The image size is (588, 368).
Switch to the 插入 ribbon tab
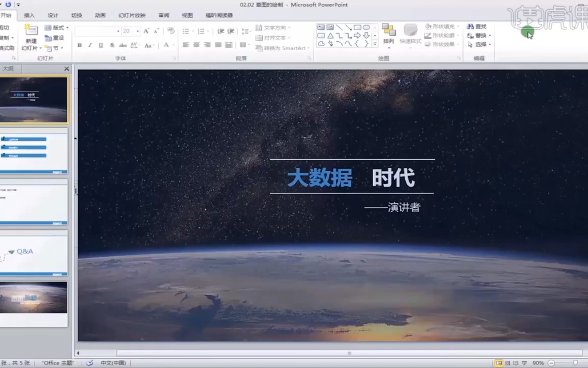click(29, 15)
